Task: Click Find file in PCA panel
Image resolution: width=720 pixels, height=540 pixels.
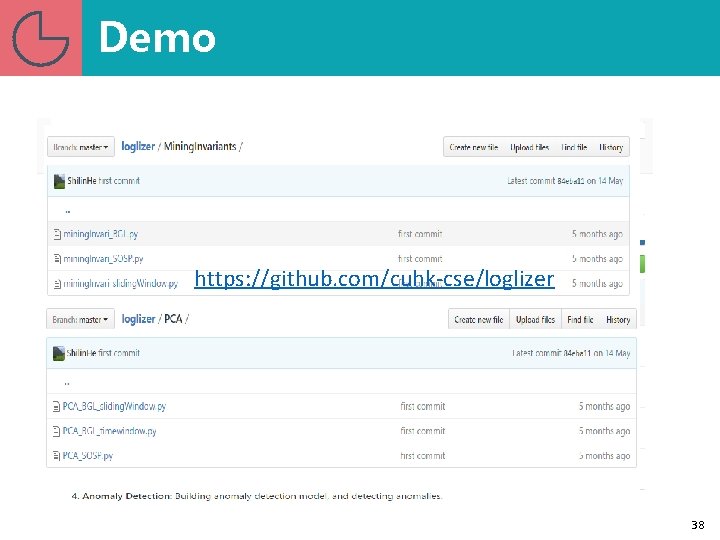Action: tap(580, 320)
